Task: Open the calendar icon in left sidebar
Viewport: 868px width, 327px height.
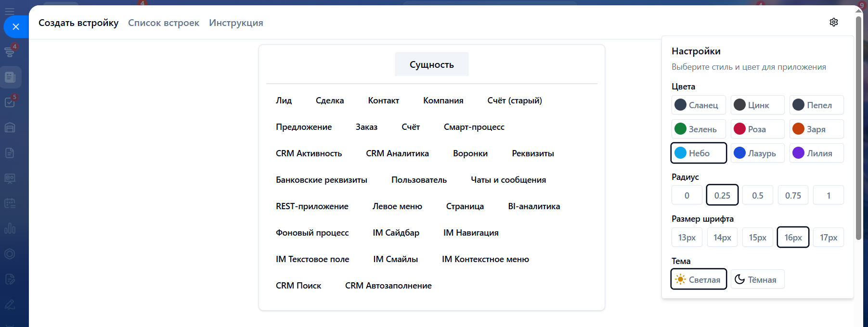Action: [10, 203]
